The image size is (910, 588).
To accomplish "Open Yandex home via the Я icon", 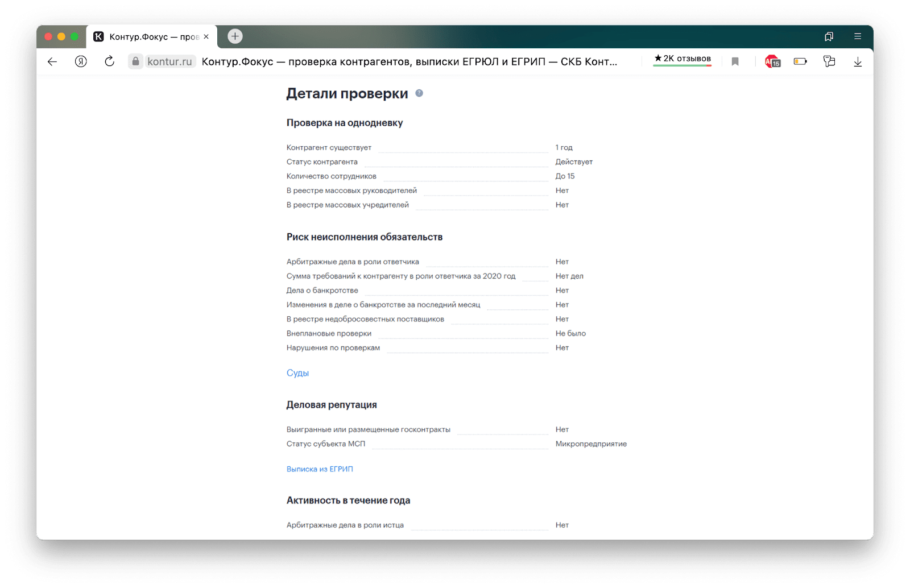I will click(x=81, y=61).
